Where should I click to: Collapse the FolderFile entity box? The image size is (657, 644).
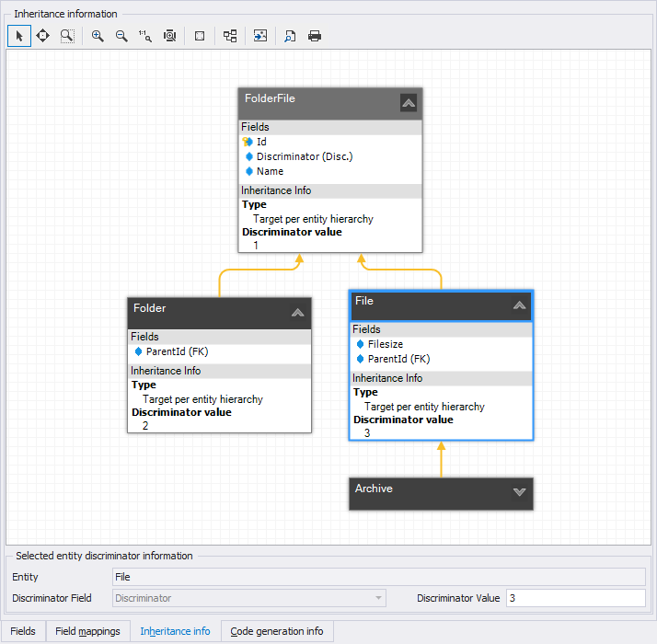(409, 102)
